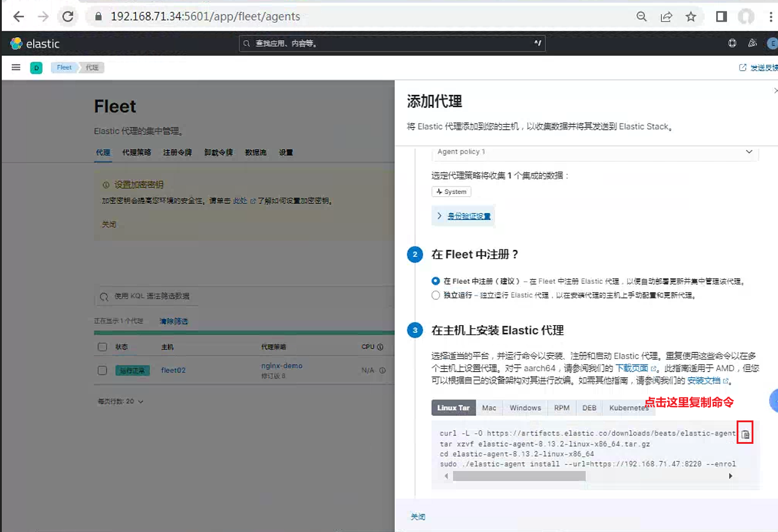Close the flyout via bottom 关闭 link
Image resolution: width=778 pixels, height=532 pixels.
[x=418, y=516]
